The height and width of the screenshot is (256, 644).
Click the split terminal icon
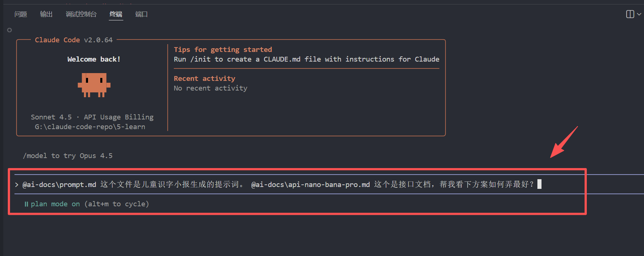click(630, 14)
